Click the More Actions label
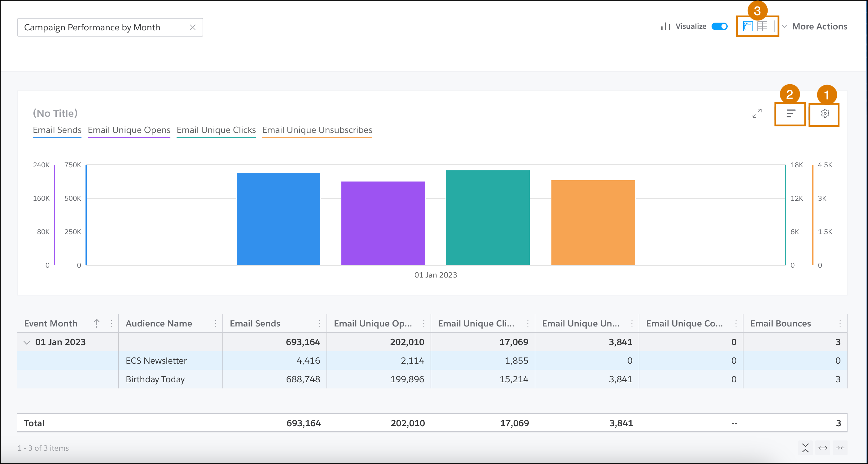Viewport: 868px width, 464px height. 819,26
